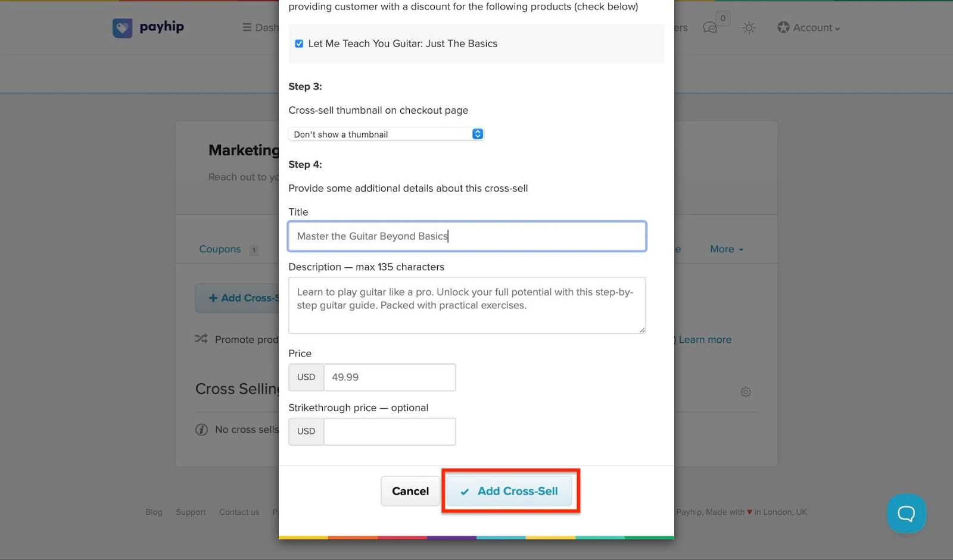Uncheck Let Me Teach You Guitar product
This screenshot has width=953, height=560.
299,43
